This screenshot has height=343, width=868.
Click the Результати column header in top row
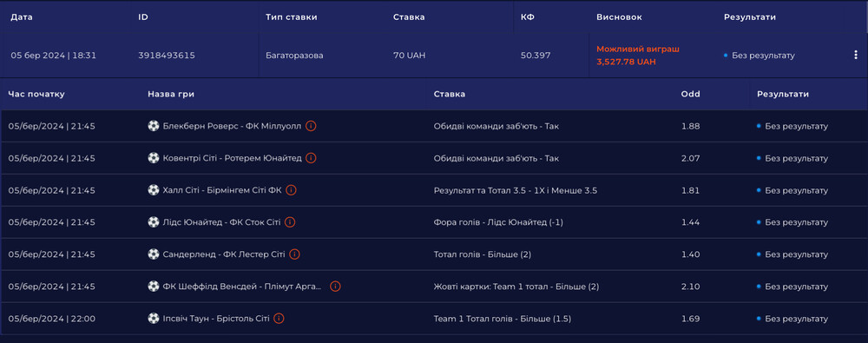(750, 17)
